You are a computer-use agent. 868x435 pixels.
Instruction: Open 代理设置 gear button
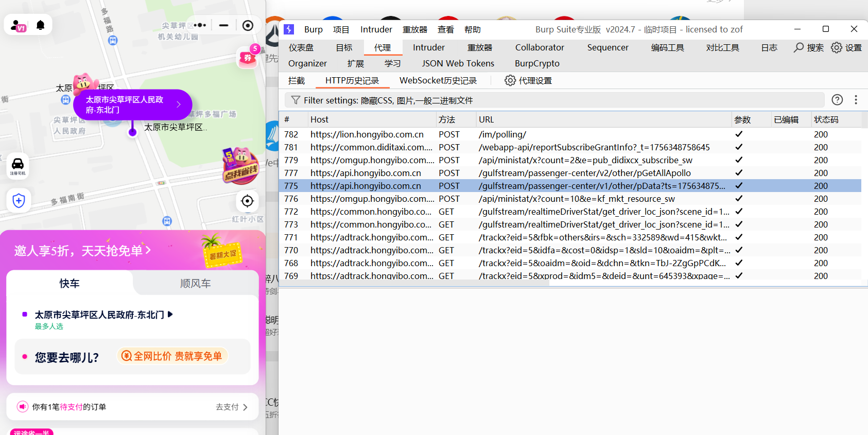pos(528,80)
